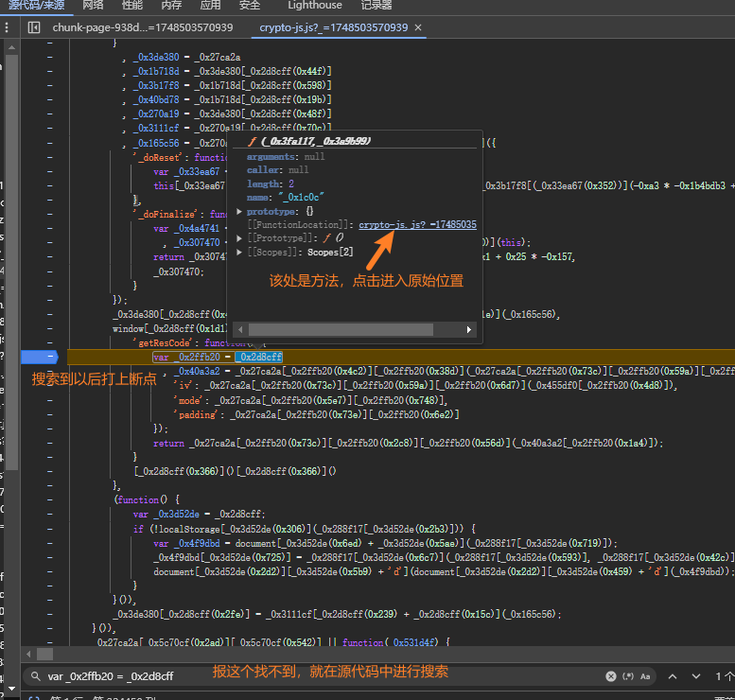
Task: Open the three-dot menu at far left
Action: tap(9, 27)
